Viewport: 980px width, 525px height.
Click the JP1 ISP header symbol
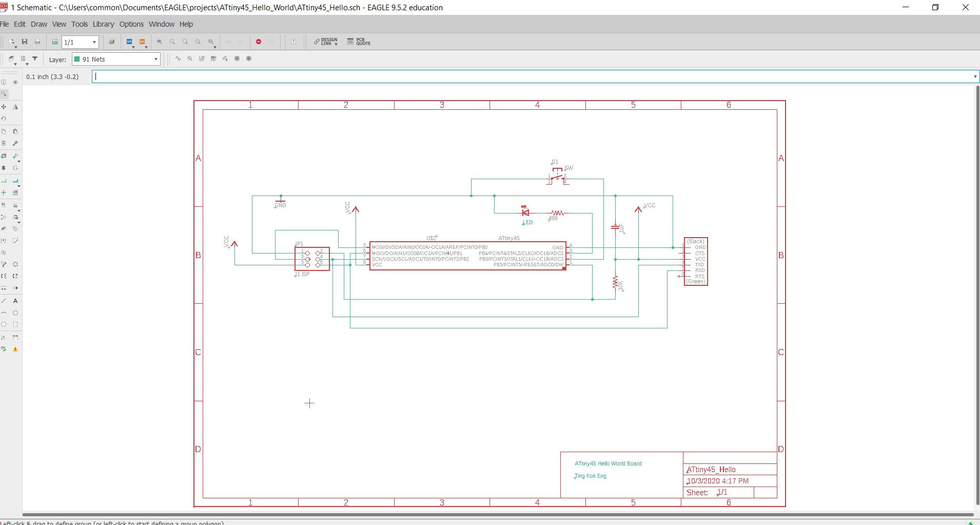click(x=312, y=259)
